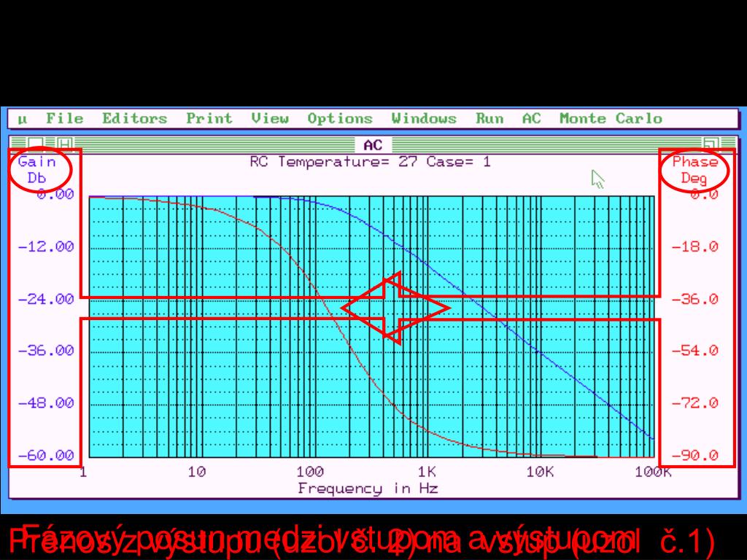The image size is (747, 560).
Task: Click the 100K frequency axis label
Action: 653,472
